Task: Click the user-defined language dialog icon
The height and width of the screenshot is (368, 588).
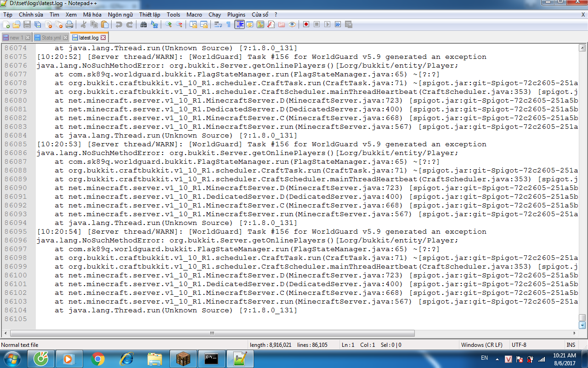Action: click(x=250, y=24)
